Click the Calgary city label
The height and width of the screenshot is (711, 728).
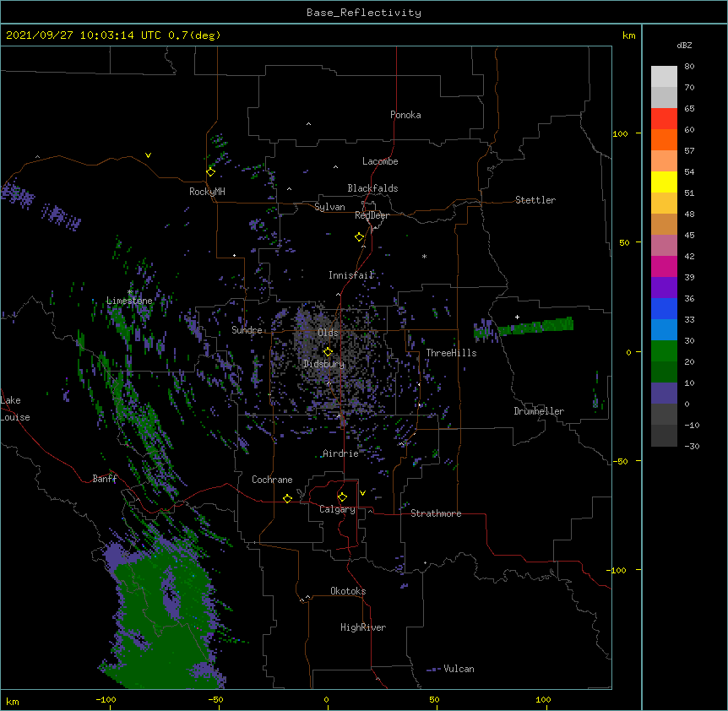[x=337, y=509]
